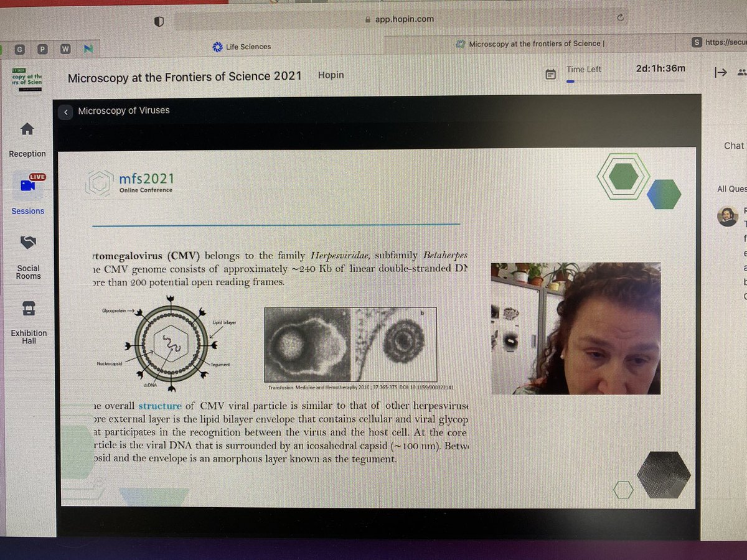Open the W pinned tab
This screenshot has width=747, height=560.
click(x=65, y=49)
